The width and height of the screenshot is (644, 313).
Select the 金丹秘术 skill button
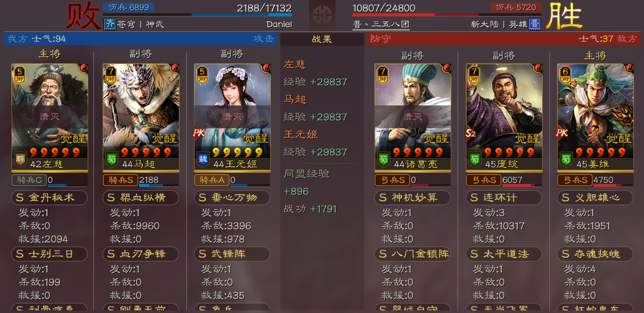pyautogui.click(x=49, y=198)
